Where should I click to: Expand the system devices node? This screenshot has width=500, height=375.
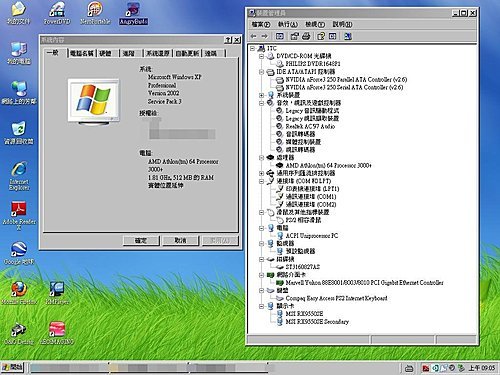[262, 95]
